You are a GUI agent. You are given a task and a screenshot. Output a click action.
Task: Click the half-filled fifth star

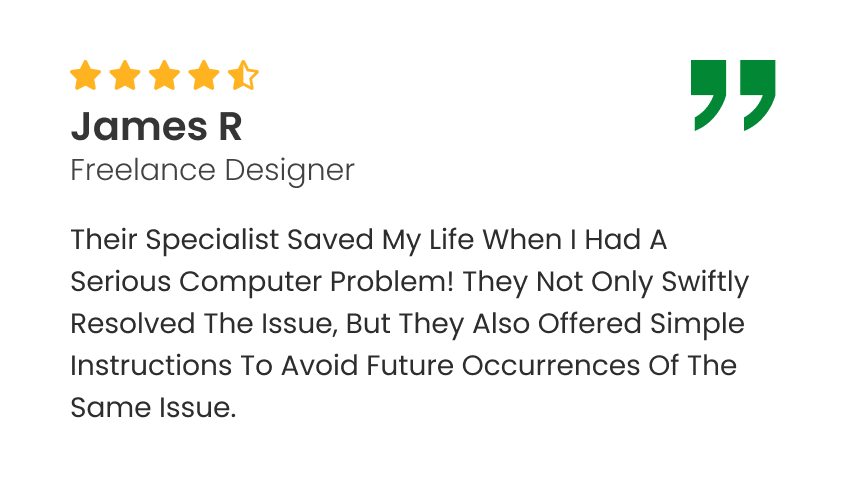(x=243, y=75)
